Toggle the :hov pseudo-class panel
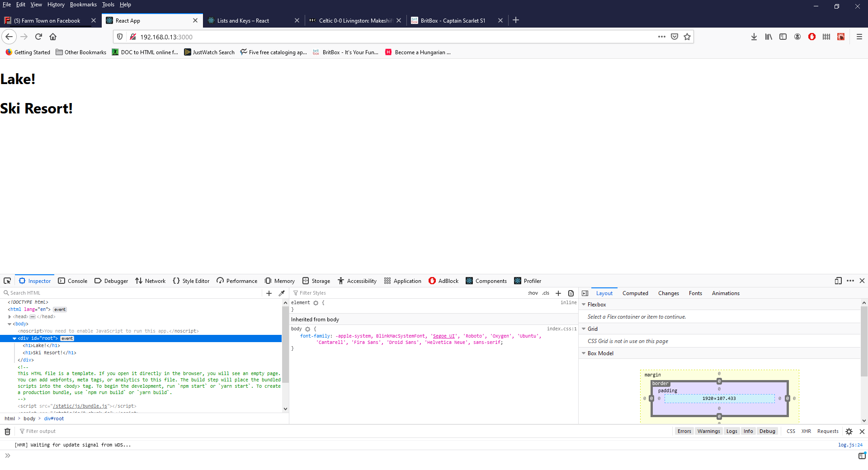Image resolution: width=868 pixels, height=470 pixels. (533, 293)
